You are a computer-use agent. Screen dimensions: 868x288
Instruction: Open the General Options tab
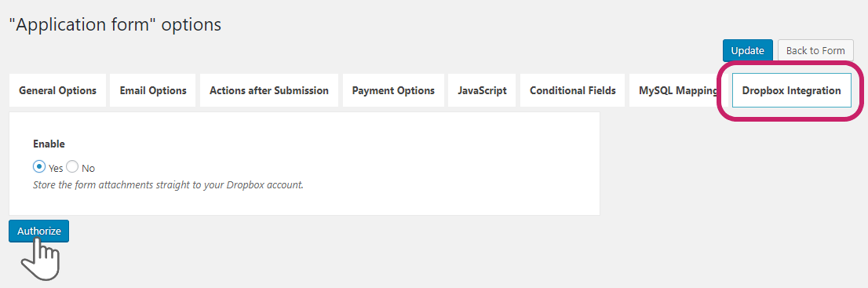[57, 90]
